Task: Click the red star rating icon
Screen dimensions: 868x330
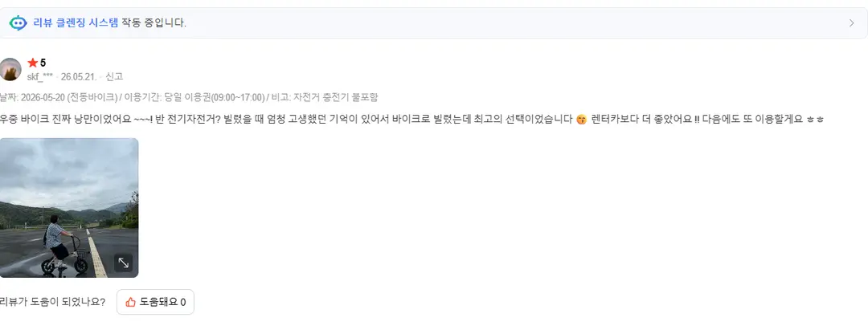Action: click(33, 63)
